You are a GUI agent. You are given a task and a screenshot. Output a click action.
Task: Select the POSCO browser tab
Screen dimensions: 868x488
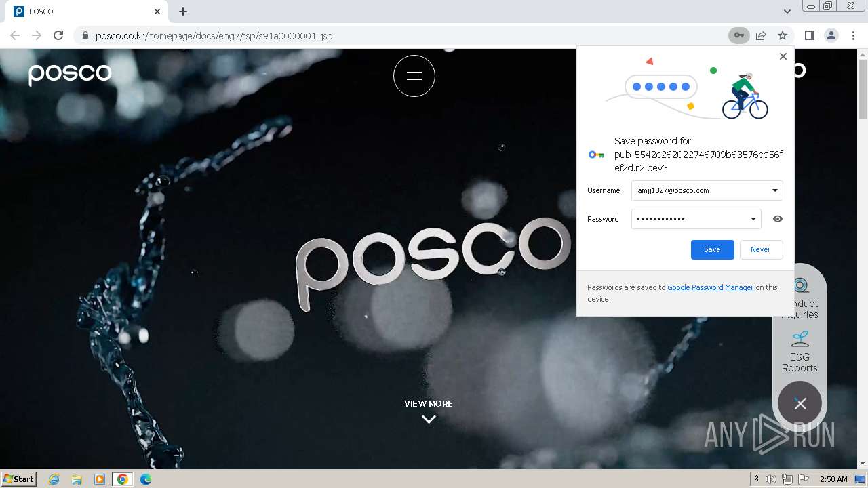coord(88,12)
